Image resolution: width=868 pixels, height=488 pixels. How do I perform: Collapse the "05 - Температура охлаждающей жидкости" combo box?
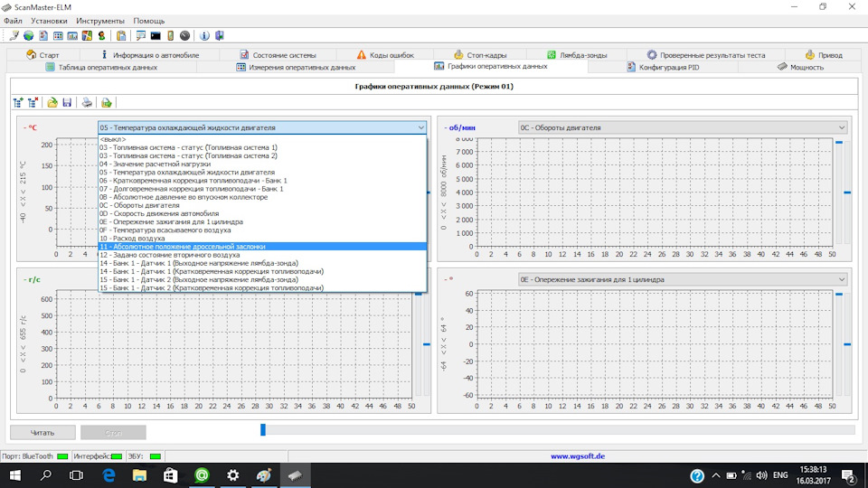click(x=420, y=127)
